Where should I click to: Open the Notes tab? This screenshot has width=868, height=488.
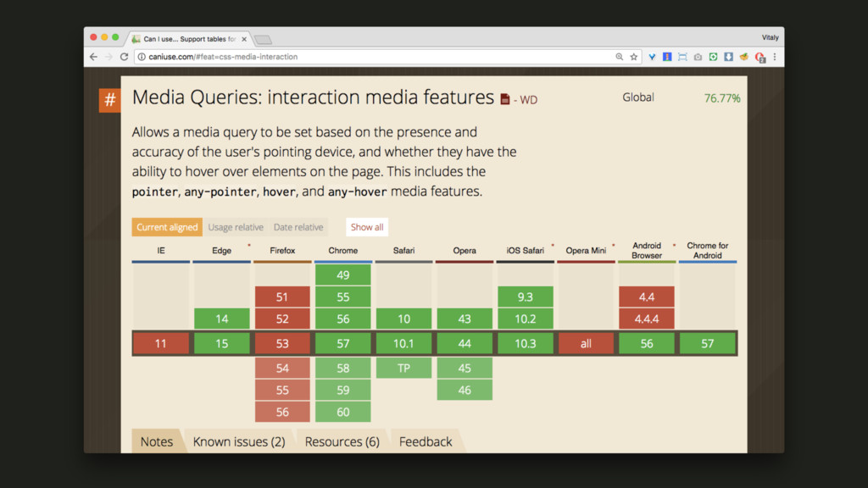(x=157, y=441)
